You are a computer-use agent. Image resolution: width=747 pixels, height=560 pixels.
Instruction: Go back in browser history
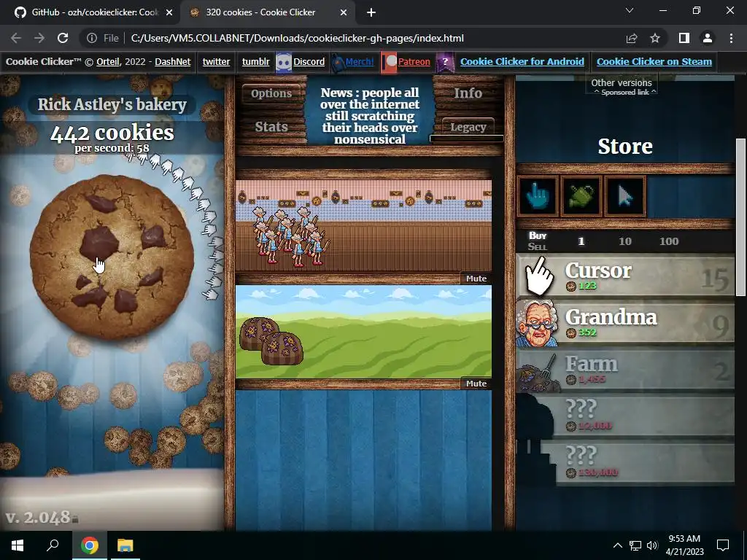pyautogui.click(x=16, y=38)
